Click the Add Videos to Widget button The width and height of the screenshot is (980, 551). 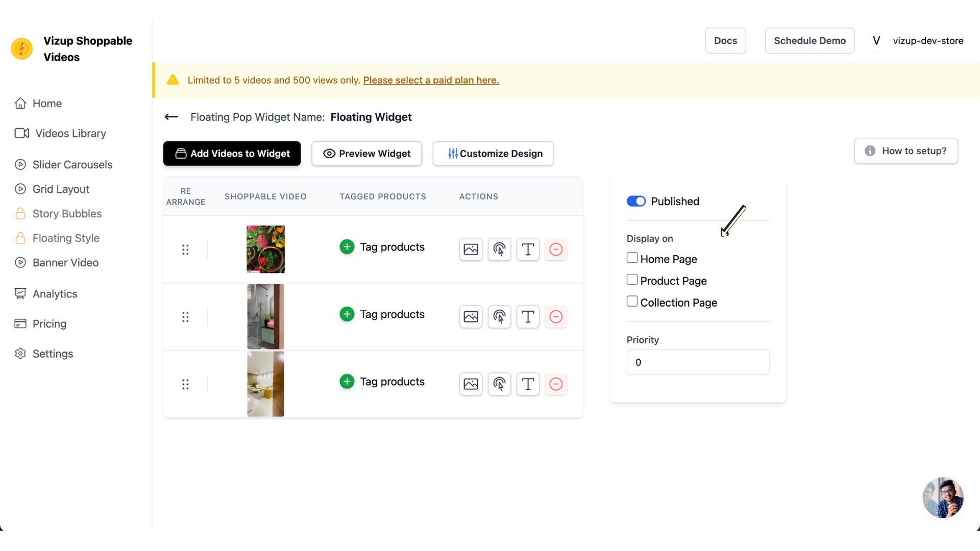click(232, 154)
